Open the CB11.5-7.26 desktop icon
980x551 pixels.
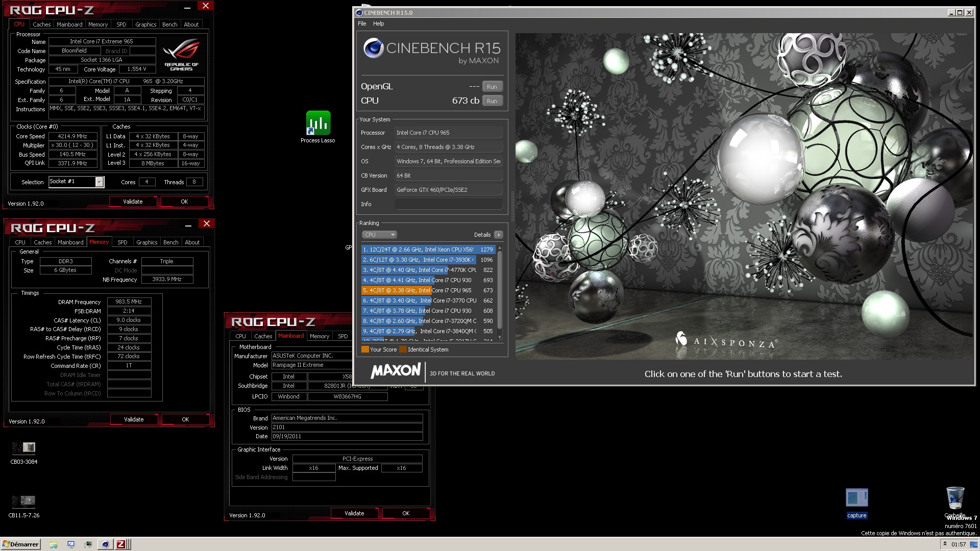click(x=23, y=506)
